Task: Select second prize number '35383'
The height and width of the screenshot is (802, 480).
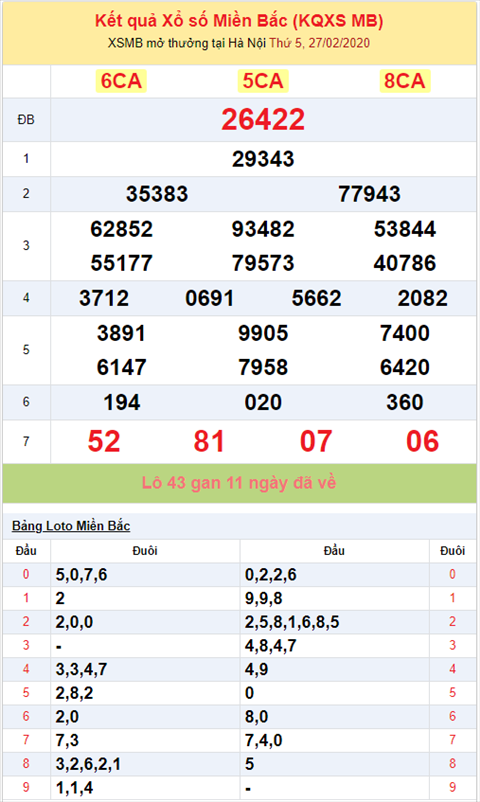Action: tap(157, 194)
